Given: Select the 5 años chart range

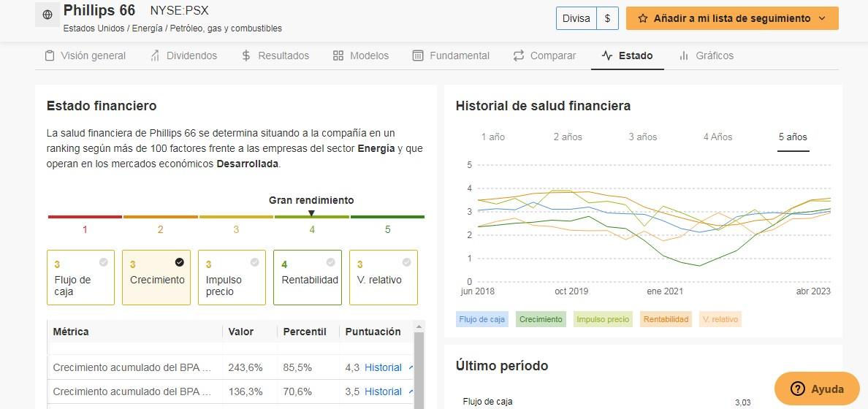Looking at the screenshot, I should pyautogui.click(x=793, y=137).
